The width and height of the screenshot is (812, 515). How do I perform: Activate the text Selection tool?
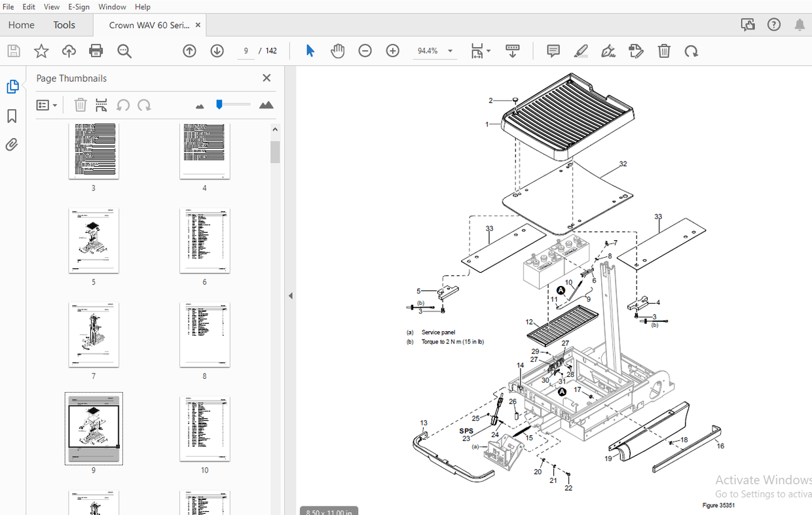[x=310, y=50]
